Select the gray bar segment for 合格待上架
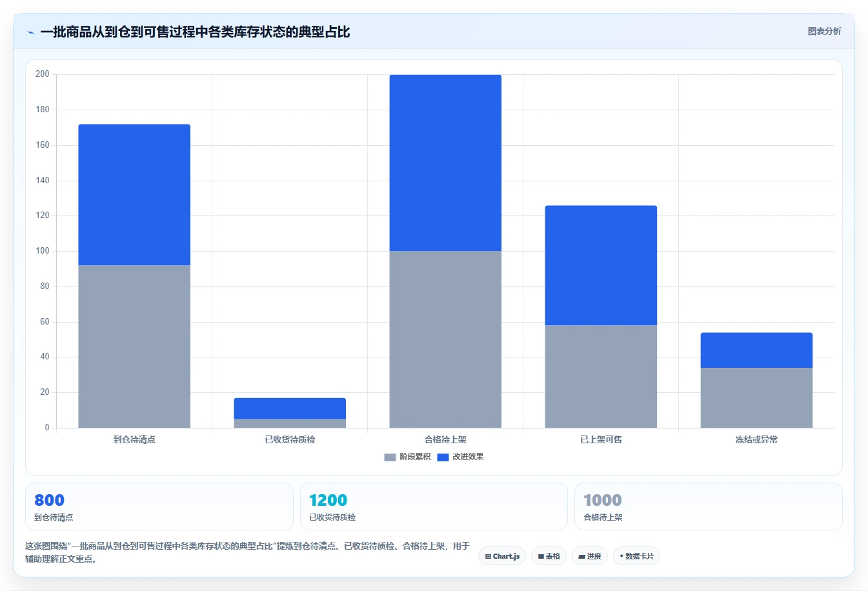This screenshot has width=868, height=591. point(445,339)
